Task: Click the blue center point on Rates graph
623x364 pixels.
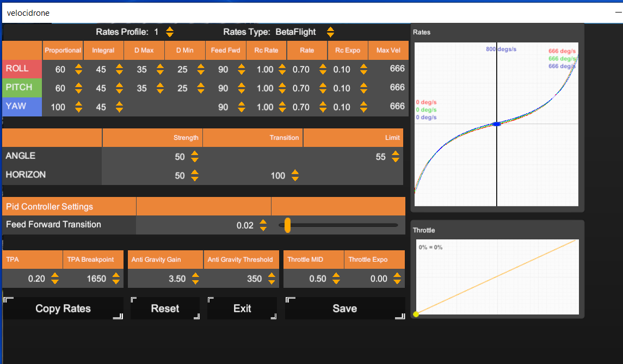Action: [x=497, y=124]
